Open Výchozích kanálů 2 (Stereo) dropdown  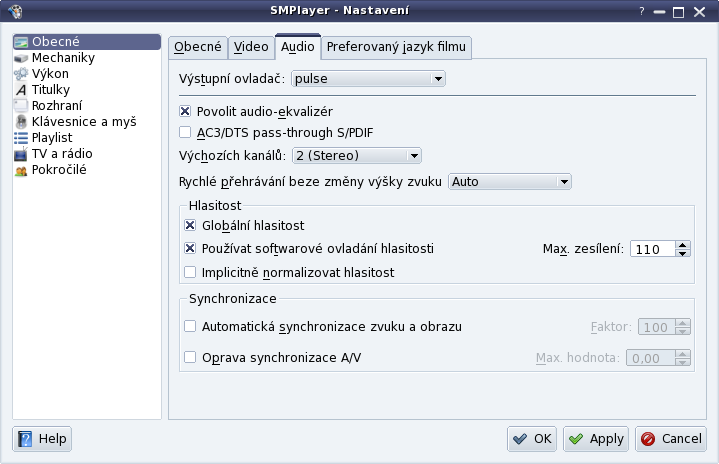[x=357, y=156]
